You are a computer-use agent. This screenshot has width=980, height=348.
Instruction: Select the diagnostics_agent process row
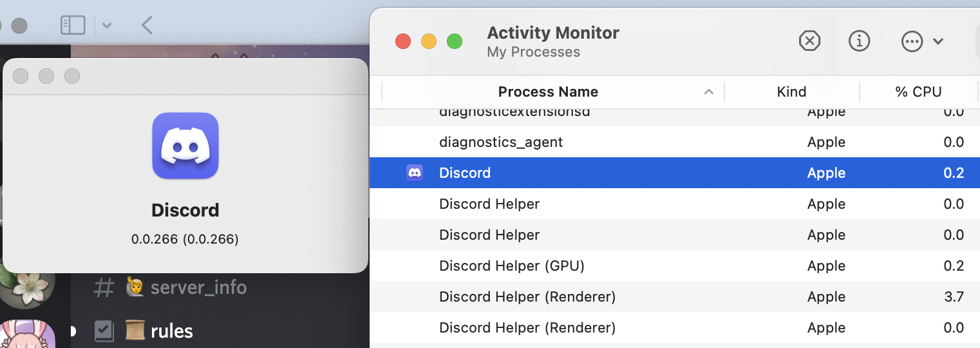(x=675, y=142)
